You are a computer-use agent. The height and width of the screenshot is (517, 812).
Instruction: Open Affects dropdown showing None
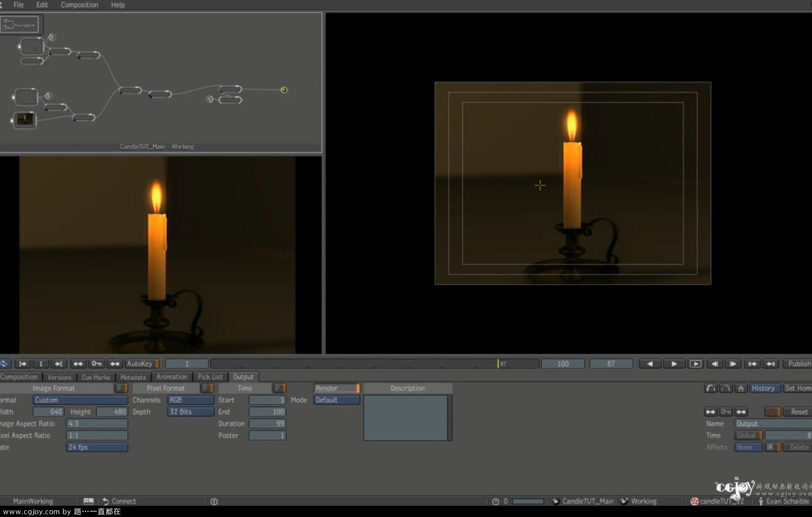pyautogui.click(x=748, y=447)
